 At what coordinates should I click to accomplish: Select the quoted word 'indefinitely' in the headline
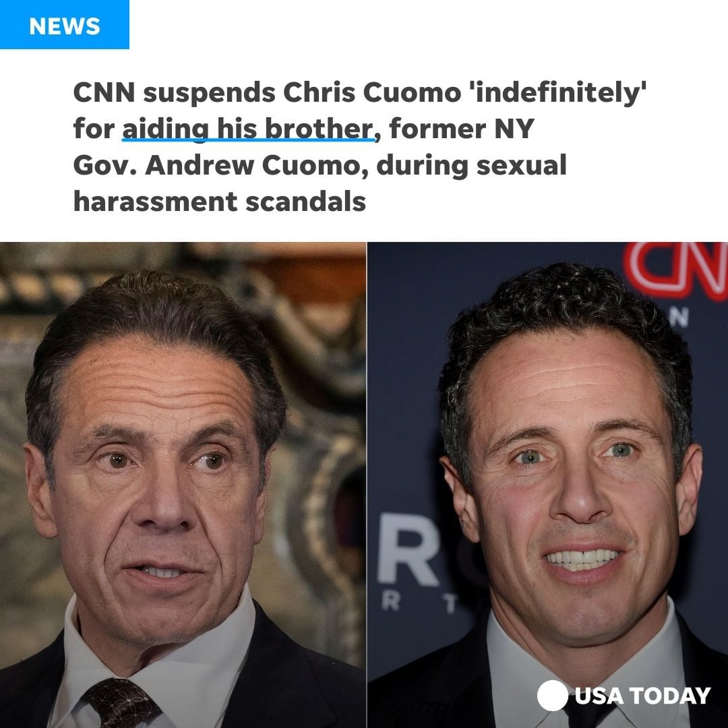(x=559, y=93)
